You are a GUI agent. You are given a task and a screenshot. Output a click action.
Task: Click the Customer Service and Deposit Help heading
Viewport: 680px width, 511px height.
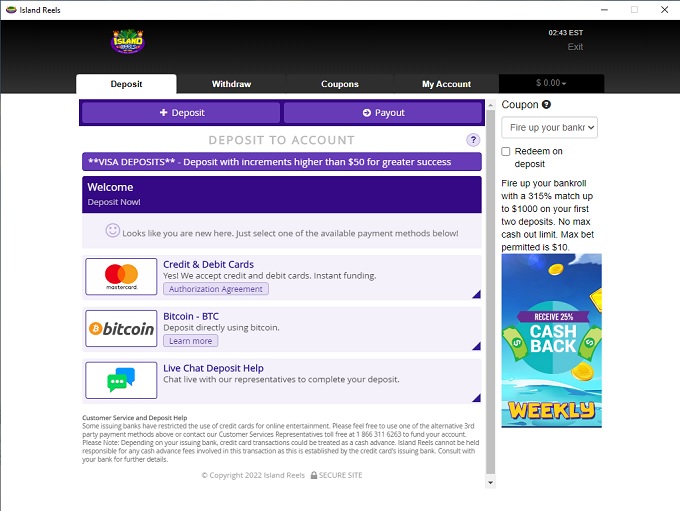(135, 418)
